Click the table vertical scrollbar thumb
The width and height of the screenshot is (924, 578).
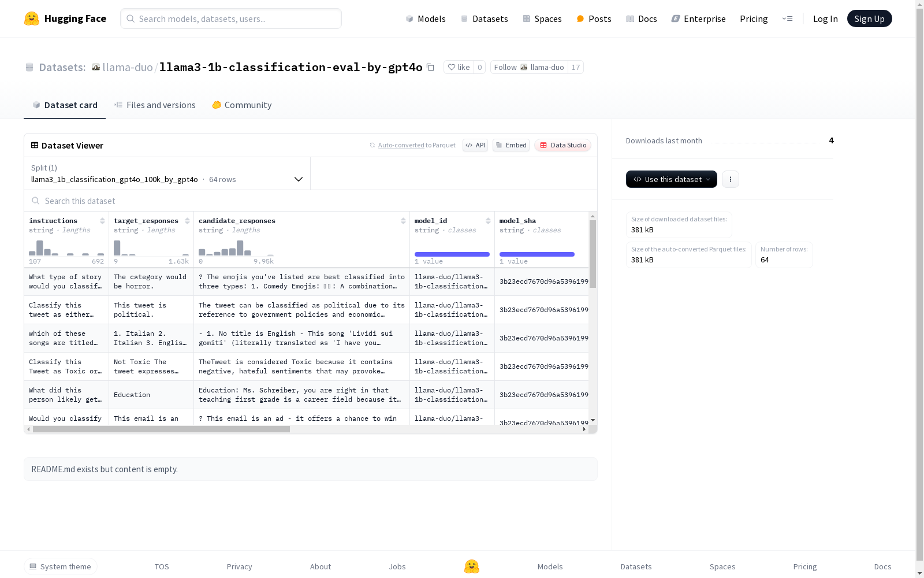pyautogui.click(x=593, y=254)
